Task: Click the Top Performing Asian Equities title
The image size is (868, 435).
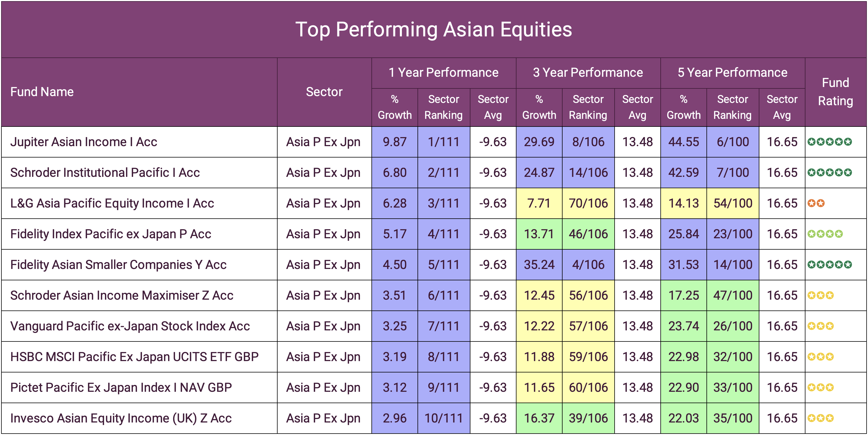Action: point(434,29)
